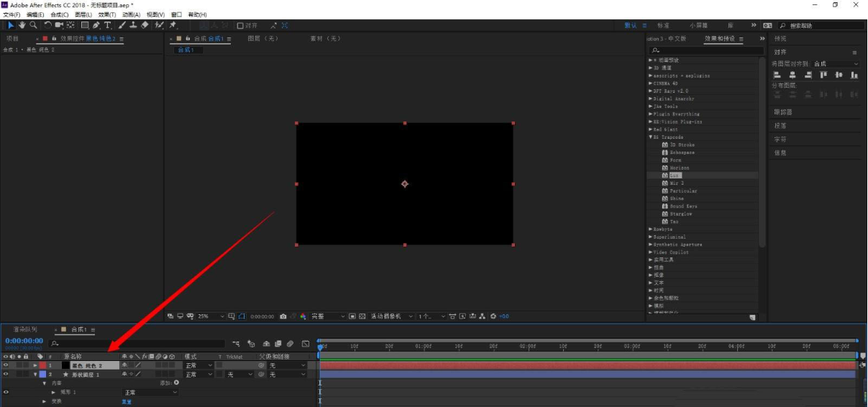Open the 合成(C) menu
The height and width of the screenshot is (407, 868).
click(60, 14)
